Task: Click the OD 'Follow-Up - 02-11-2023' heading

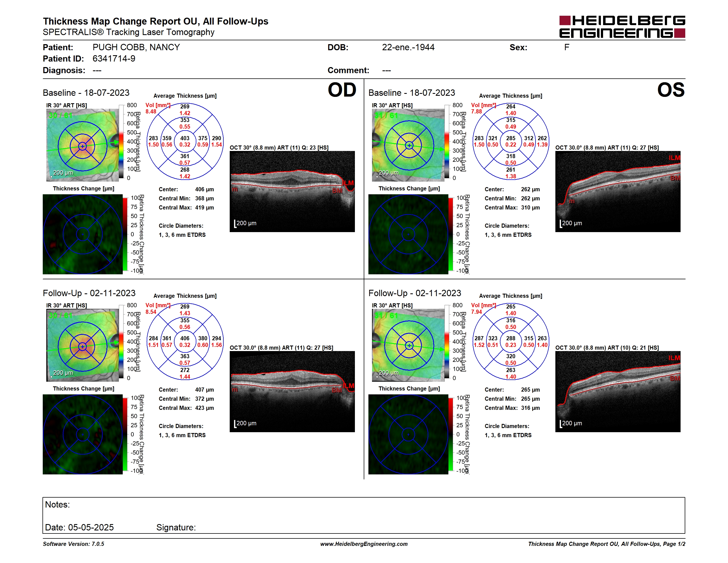Action: click(89, 293)
